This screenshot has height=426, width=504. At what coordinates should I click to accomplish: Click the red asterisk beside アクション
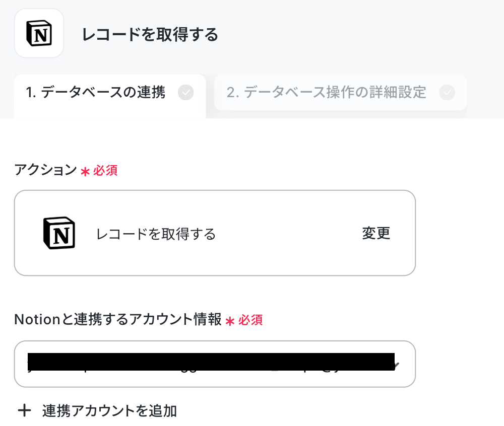pyautogui.click(x=85, y=172)
